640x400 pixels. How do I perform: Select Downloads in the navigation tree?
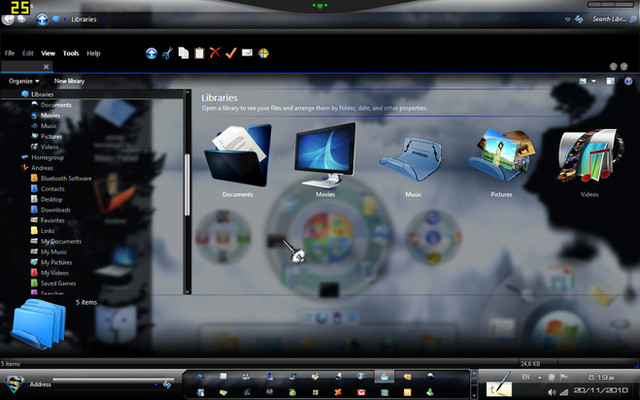tap(56, 210)
